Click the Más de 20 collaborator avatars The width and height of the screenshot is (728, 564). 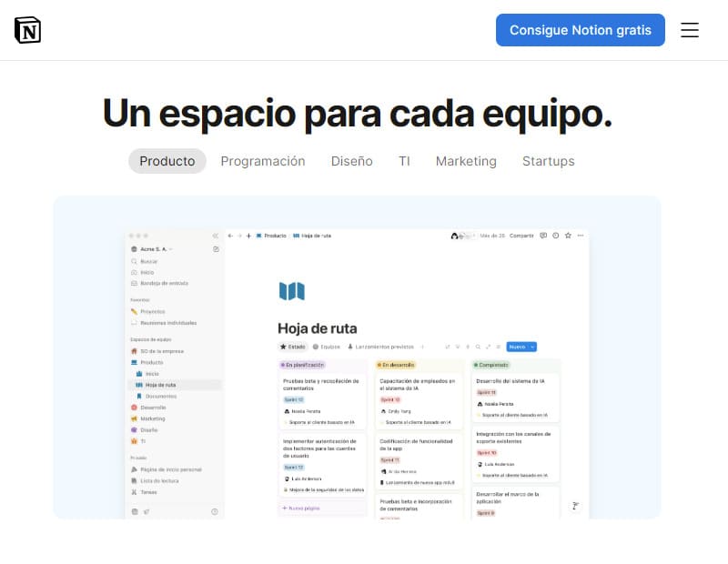click(461, 235)
